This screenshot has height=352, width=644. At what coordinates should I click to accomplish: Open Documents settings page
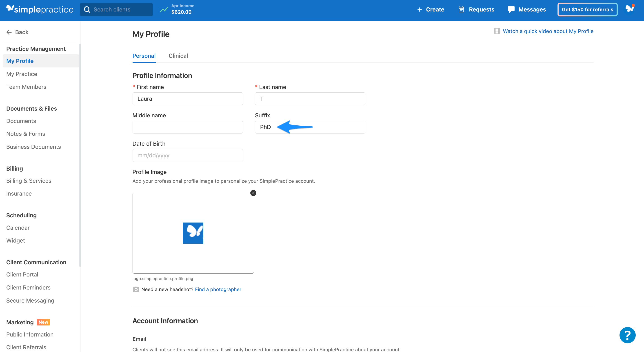click(x=21, y=121)
